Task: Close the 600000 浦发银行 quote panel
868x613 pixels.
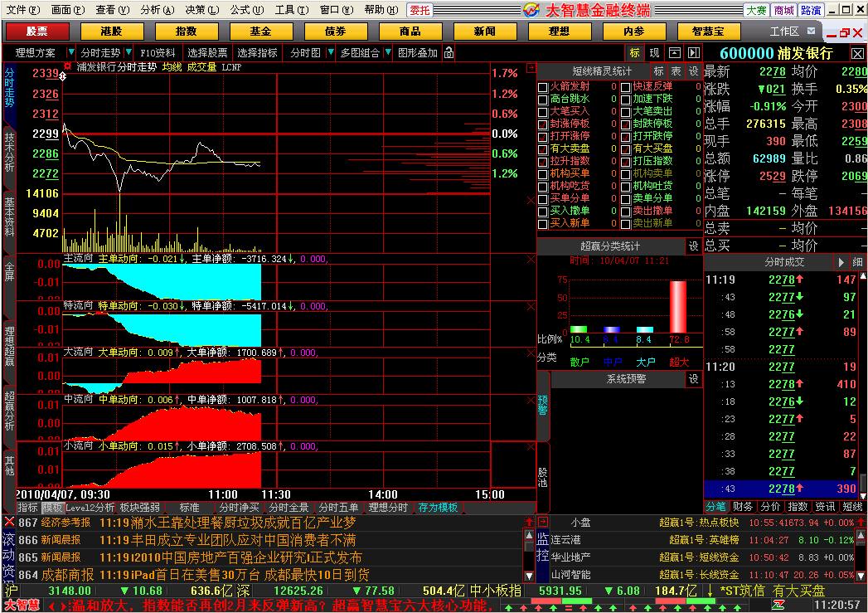Action: (x=857, y=54)
